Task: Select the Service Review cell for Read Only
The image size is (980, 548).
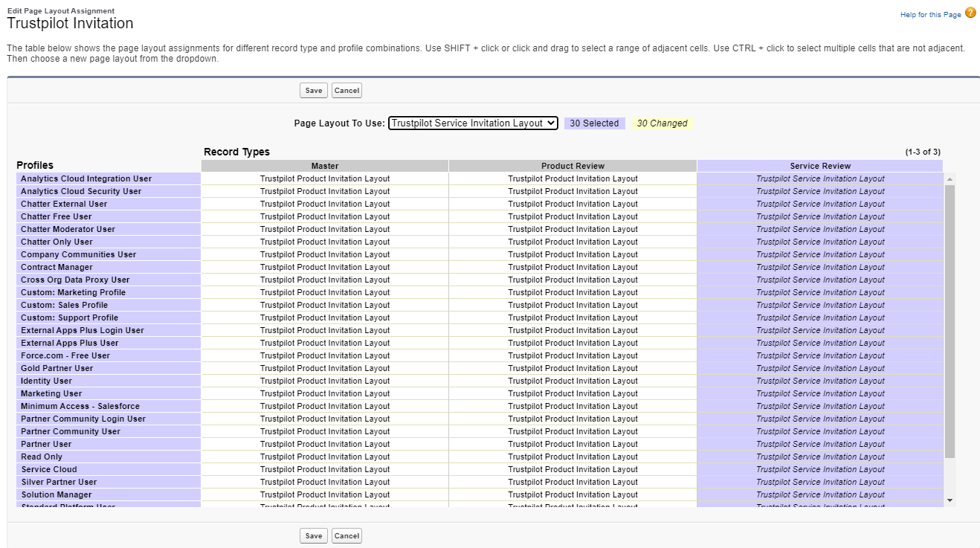Action: [820, 457]
